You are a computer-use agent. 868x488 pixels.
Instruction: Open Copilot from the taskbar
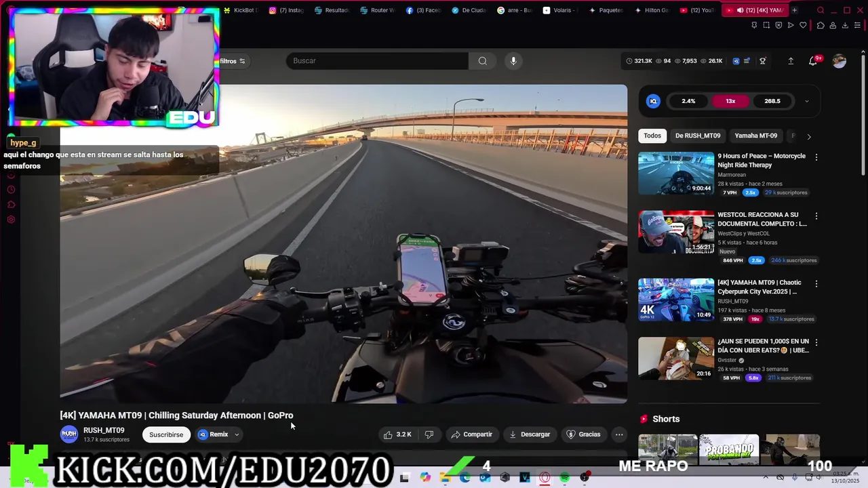[x=425, y=478]
